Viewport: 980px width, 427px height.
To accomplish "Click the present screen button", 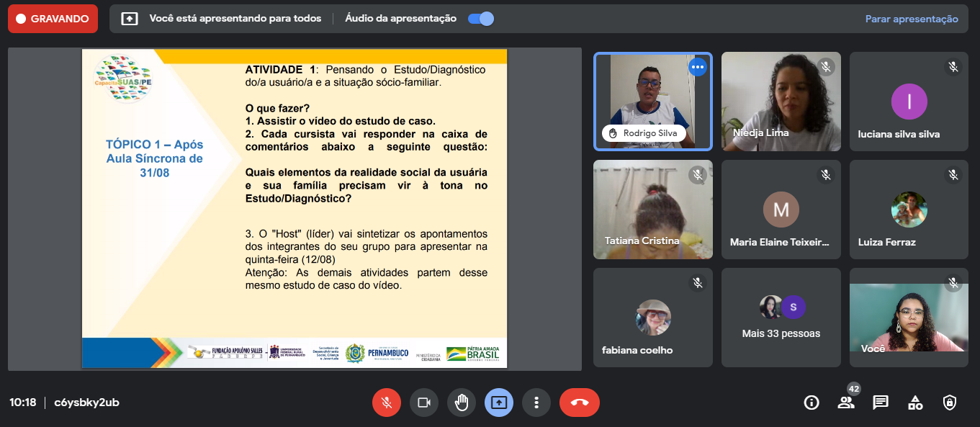I will coord(499,403).
